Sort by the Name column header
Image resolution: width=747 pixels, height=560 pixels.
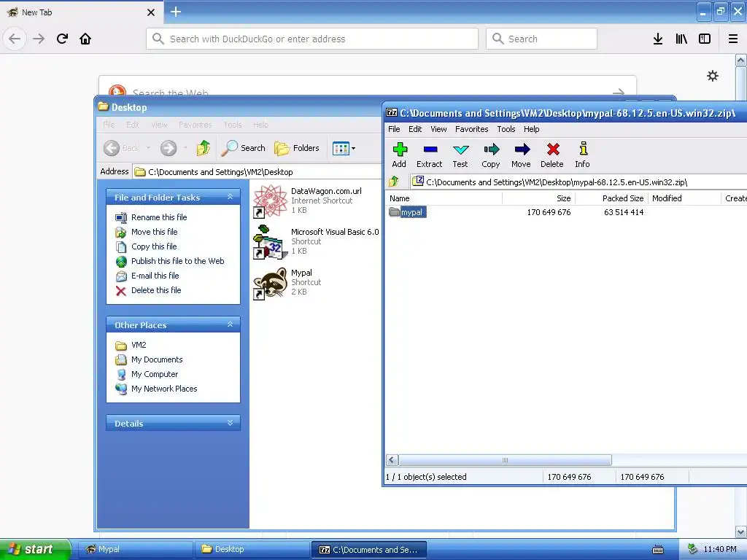click(443, 198)
